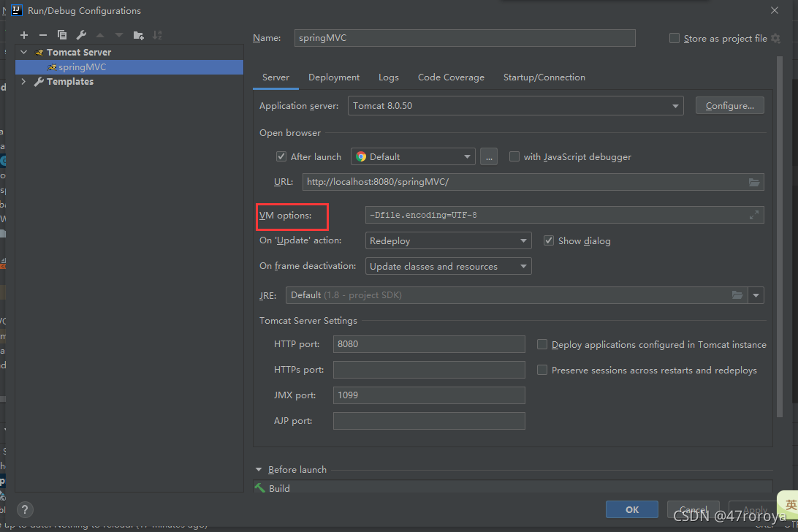Click the vertical scrollbar of settings panel
Viewport: 798px width, 532px height.
click(x=780, y=237)
